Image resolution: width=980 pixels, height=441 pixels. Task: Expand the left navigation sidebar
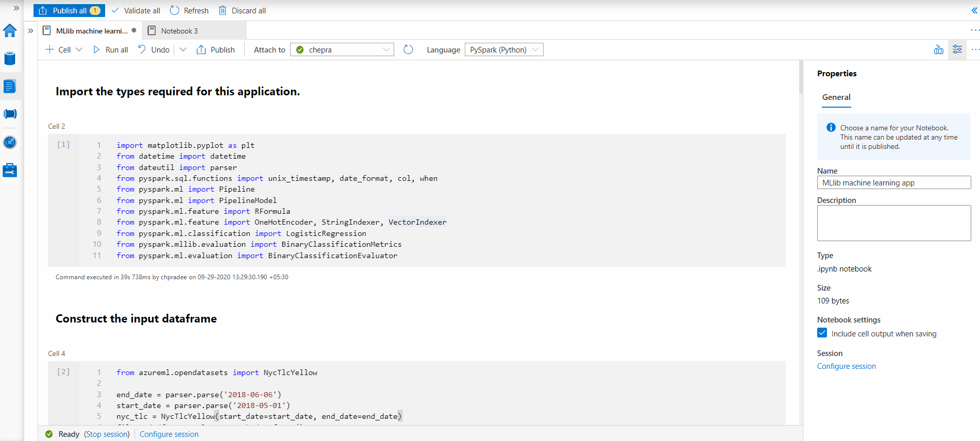pyautogui.click(x=16, y=8)
